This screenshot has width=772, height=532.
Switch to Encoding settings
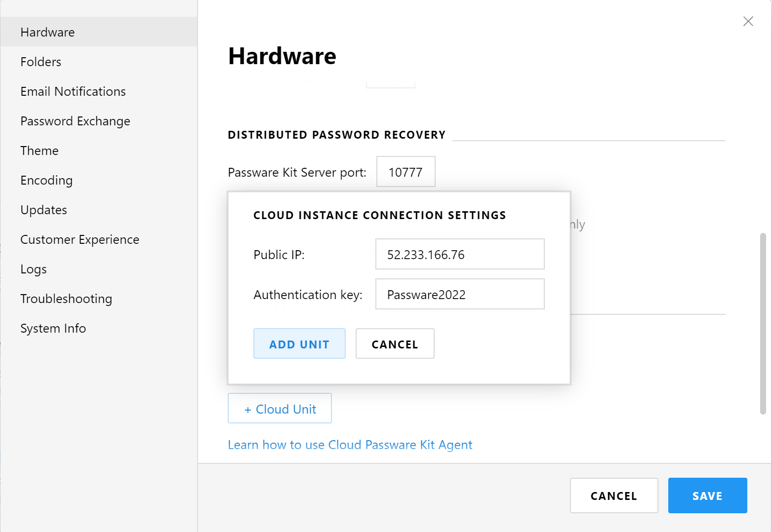point(99,180)
